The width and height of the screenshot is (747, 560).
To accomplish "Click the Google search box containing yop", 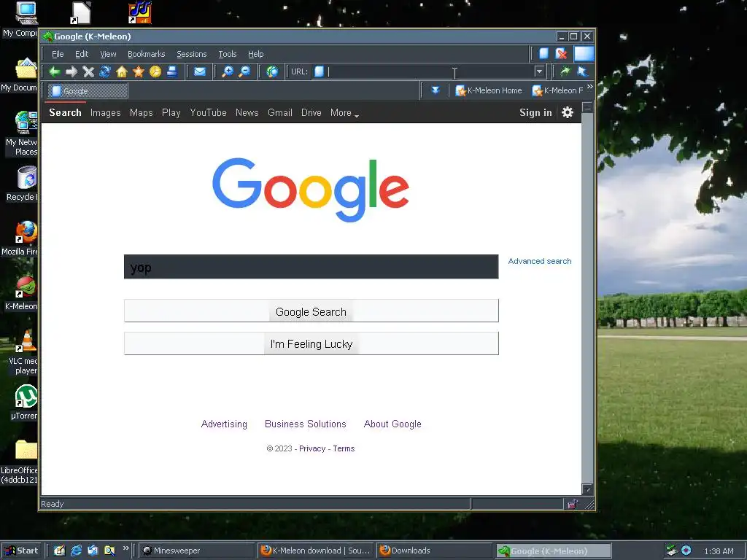I will point(311,267).
